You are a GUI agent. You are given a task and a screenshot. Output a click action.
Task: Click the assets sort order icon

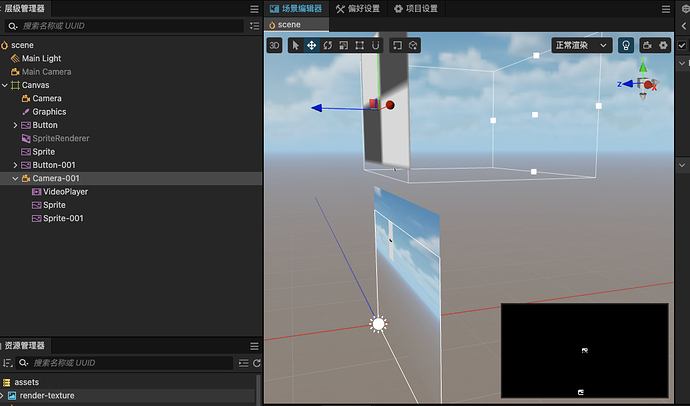(x=7, y=363)
